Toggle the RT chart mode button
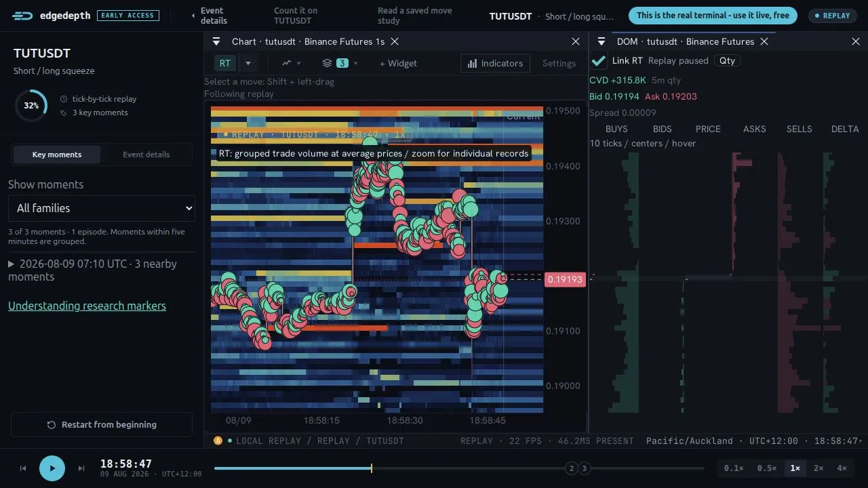This screenshot has width=868, height=488. (225, 63)
